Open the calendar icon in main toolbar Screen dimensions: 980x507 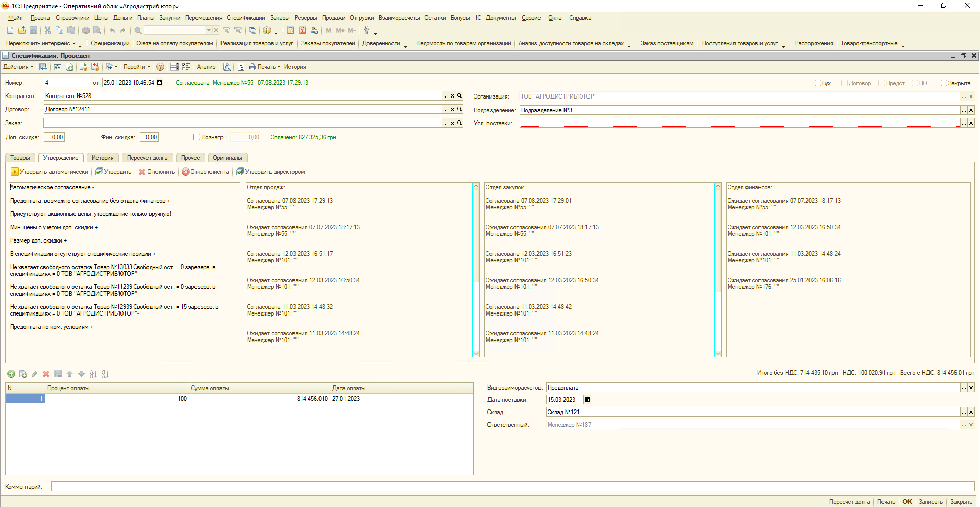(302, 30)
